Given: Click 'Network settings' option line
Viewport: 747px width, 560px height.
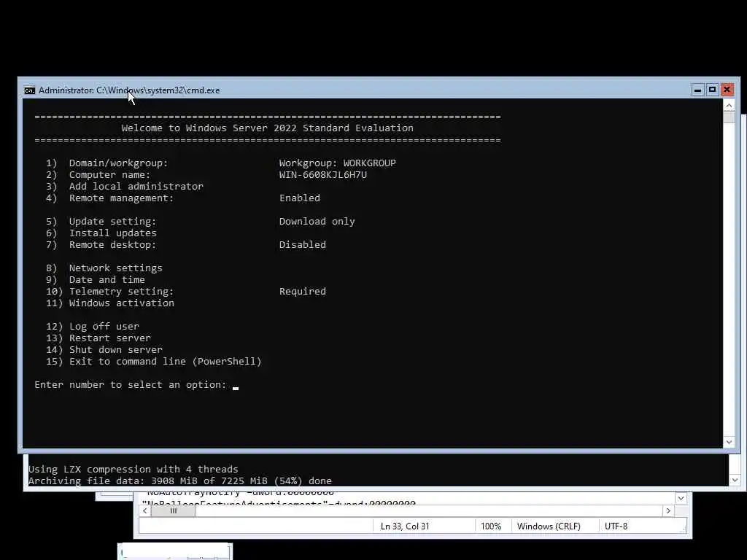Looking at the screenshot, I should (104, 268).
